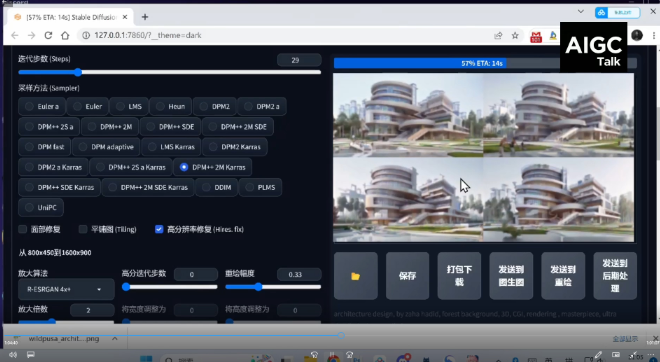
Task: Select the Euler a sampler
Action: pyautogui.click(x=42, y=106)
